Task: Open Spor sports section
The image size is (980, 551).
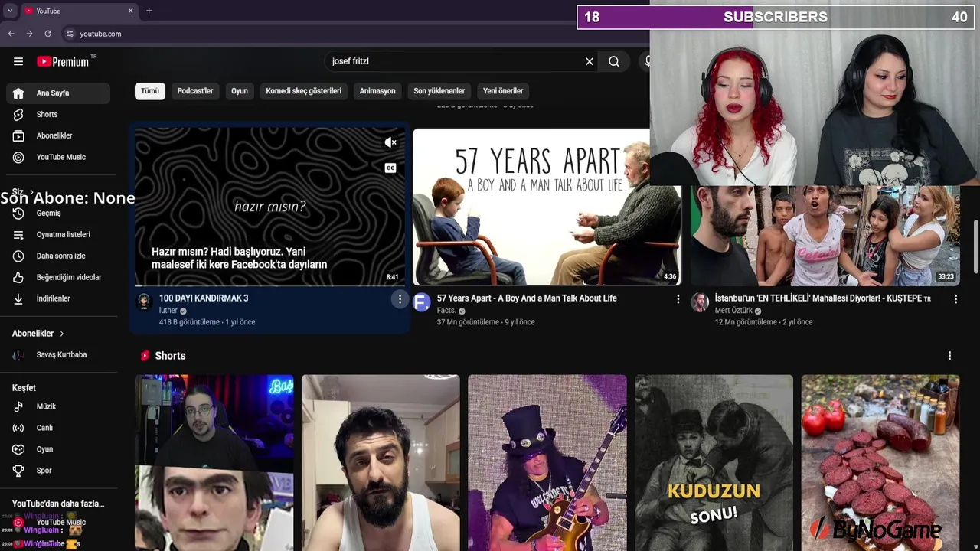Action: (58, 471)
